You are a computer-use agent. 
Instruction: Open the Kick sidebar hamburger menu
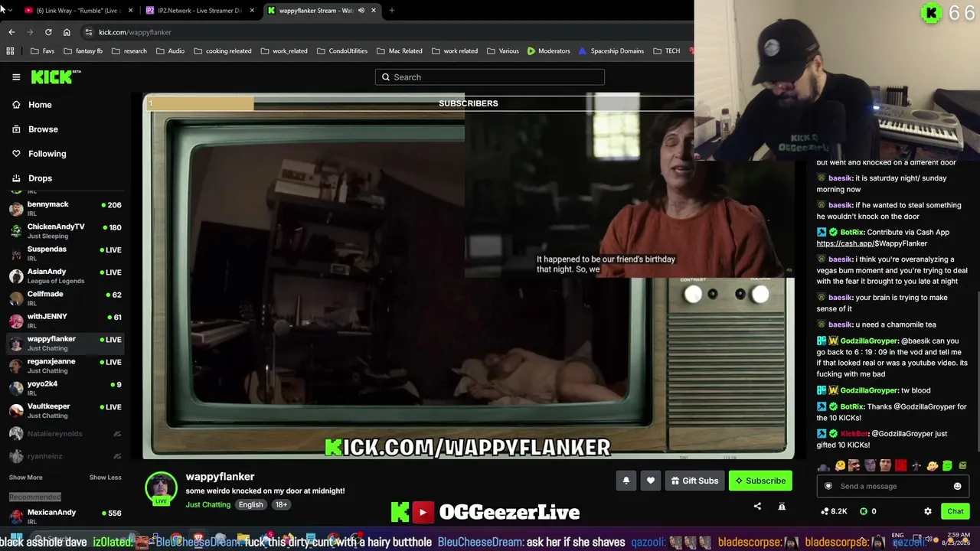(x=16, y=77)
